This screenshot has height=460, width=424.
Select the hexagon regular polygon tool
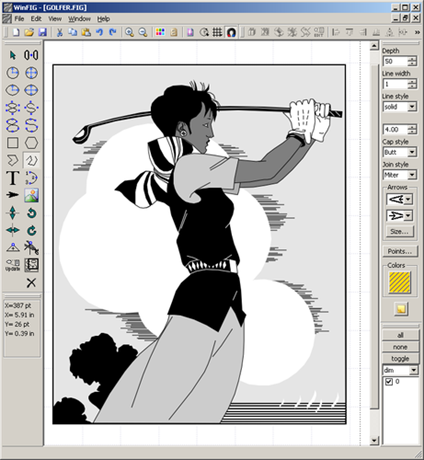[x=31, y=143]
